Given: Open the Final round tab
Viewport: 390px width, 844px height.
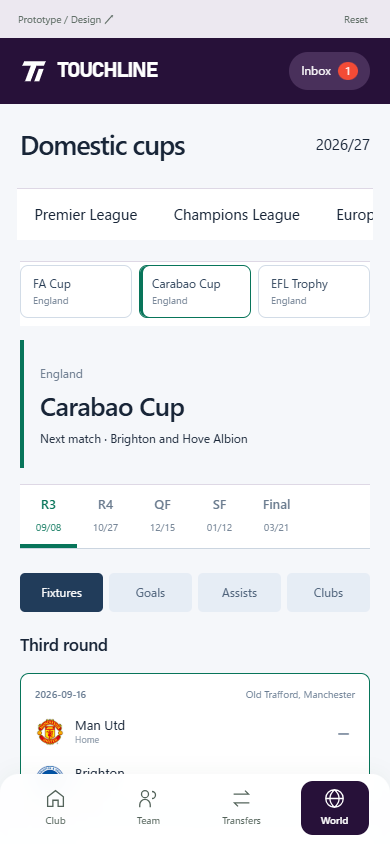Looking at the screenshot, I should pyautogui.click(x=276, y=516).
